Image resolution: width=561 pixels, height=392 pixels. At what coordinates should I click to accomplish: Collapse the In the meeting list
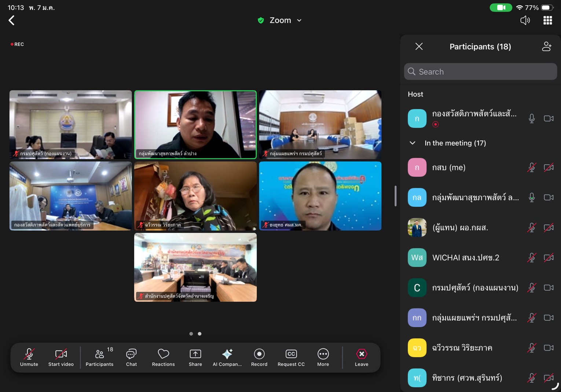click(412, 143)
